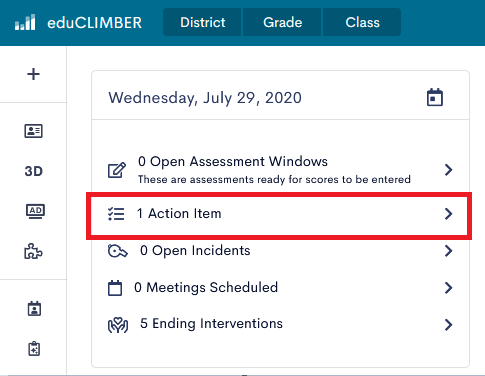The height and width of the screenshot is (376, 485).
Task: Switch to the Class tab
Action: click(362, 22)
